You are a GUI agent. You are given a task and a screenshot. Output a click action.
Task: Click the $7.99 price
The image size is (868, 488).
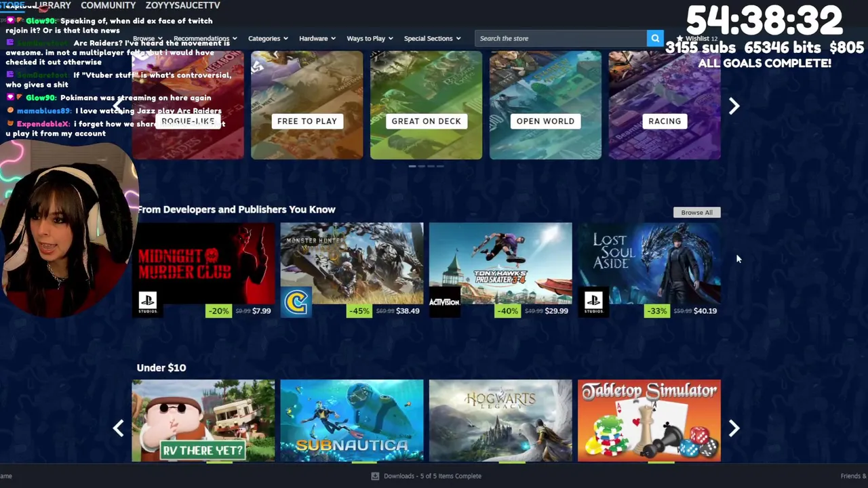point(261,311)
